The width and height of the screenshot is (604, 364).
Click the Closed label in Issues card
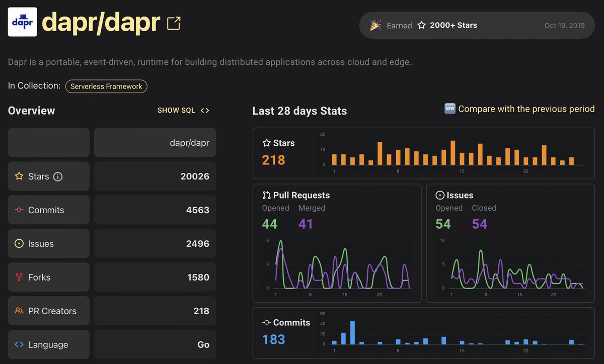click(484, 208)
